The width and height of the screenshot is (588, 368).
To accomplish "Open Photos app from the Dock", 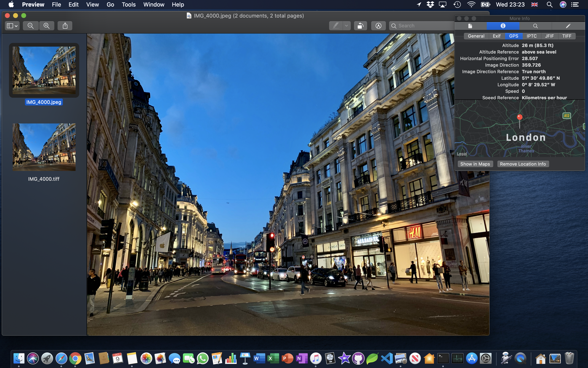I will 146,358.
